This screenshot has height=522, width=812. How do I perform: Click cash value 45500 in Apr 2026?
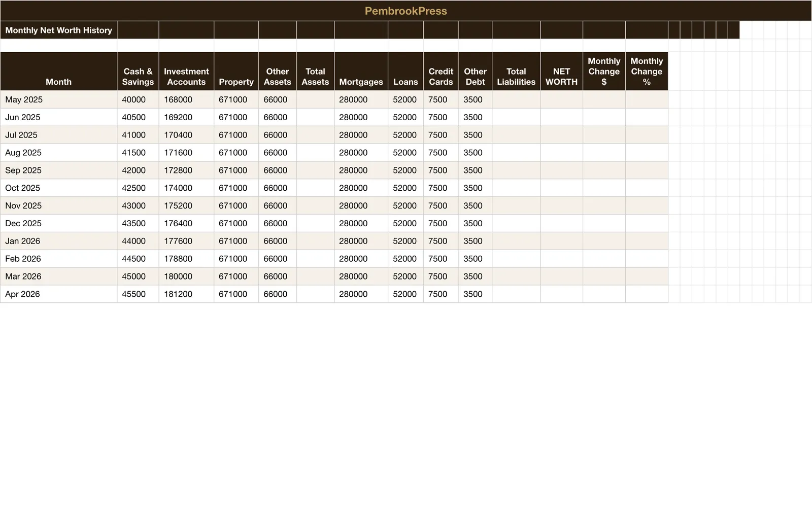(x=138, y=294)
